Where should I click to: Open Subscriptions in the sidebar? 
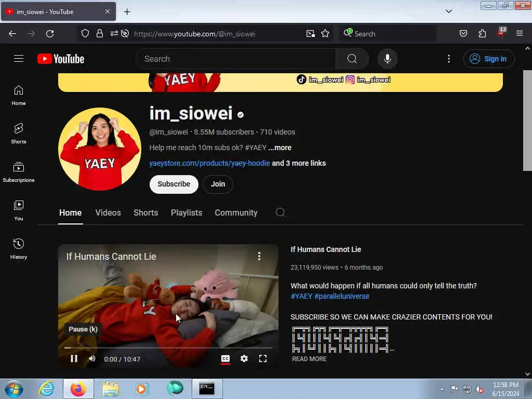[x=19, y=172]
